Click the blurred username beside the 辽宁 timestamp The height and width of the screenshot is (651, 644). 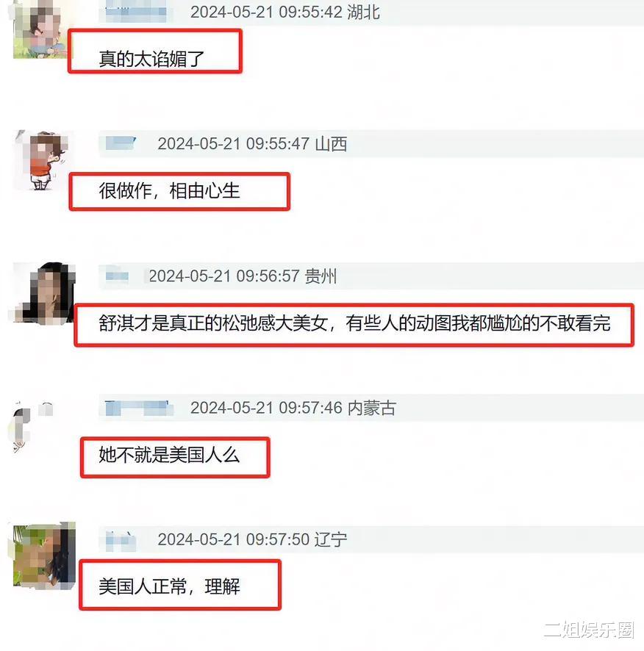coord(120,540)
